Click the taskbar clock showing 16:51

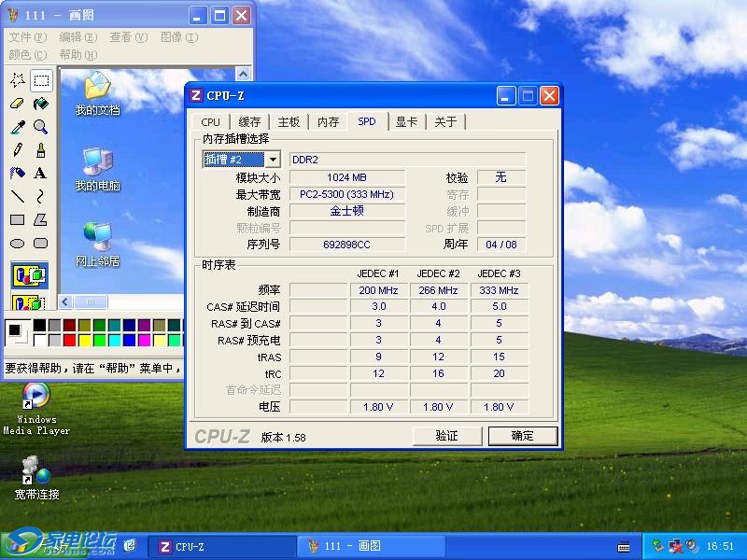(720, 546)
